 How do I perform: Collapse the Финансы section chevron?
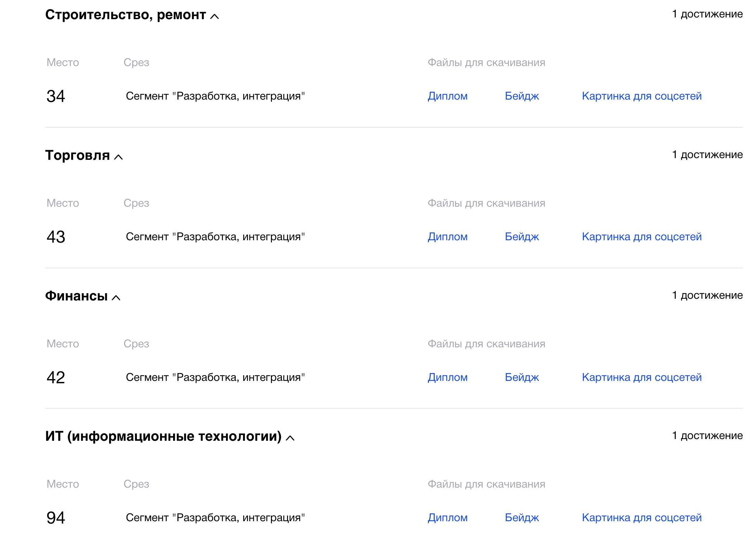[x=116, y=297]
